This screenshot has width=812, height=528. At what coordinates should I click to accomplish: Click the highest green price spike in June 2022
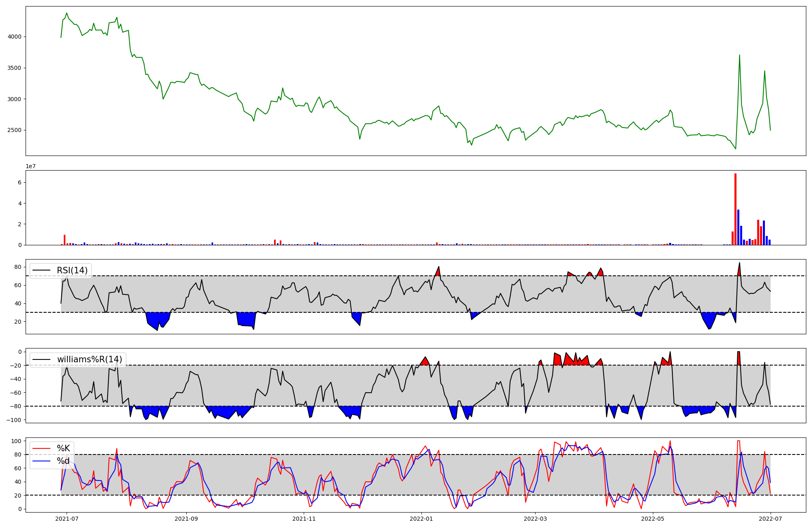pos(739,55)
